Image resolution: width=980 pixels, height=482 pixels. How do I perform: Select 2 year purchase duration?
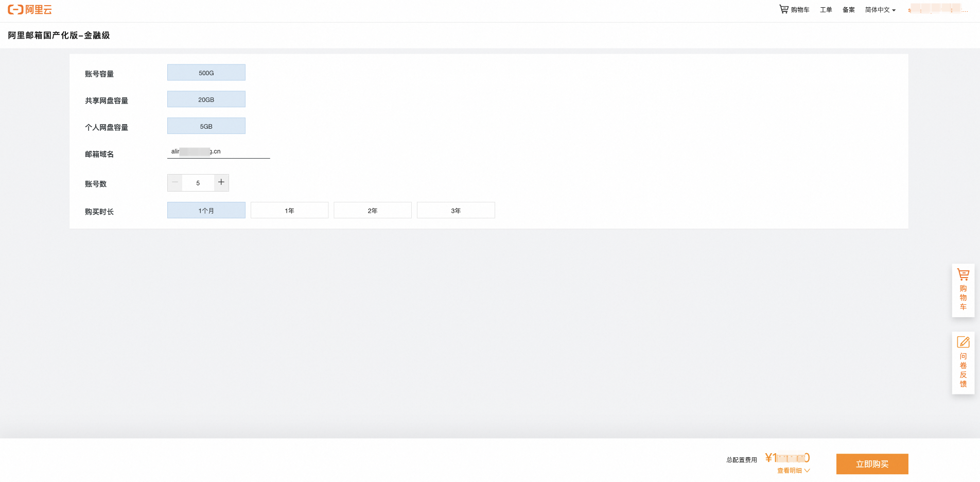coord(373,210)
